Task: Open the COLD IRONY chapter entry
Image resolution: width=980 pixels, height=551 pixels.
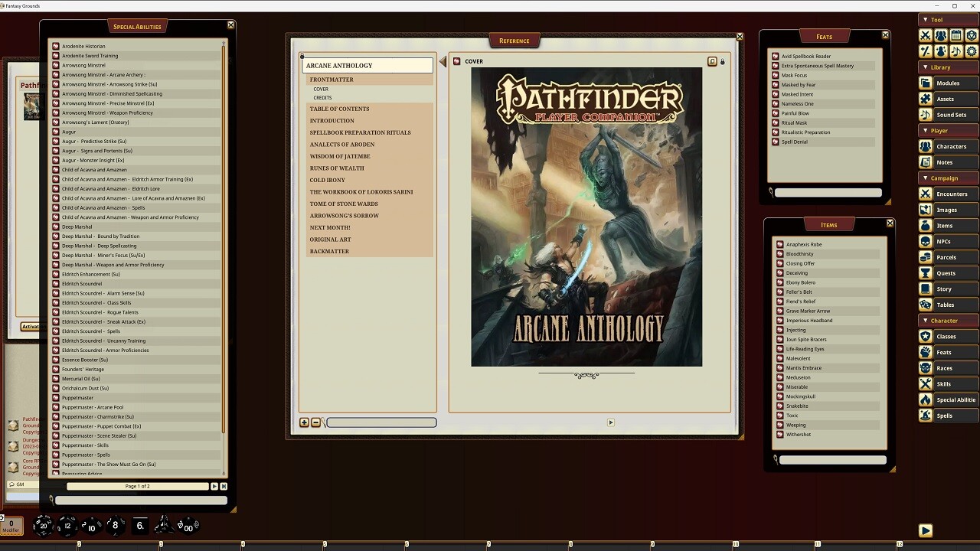Action: tap(327, 180)
